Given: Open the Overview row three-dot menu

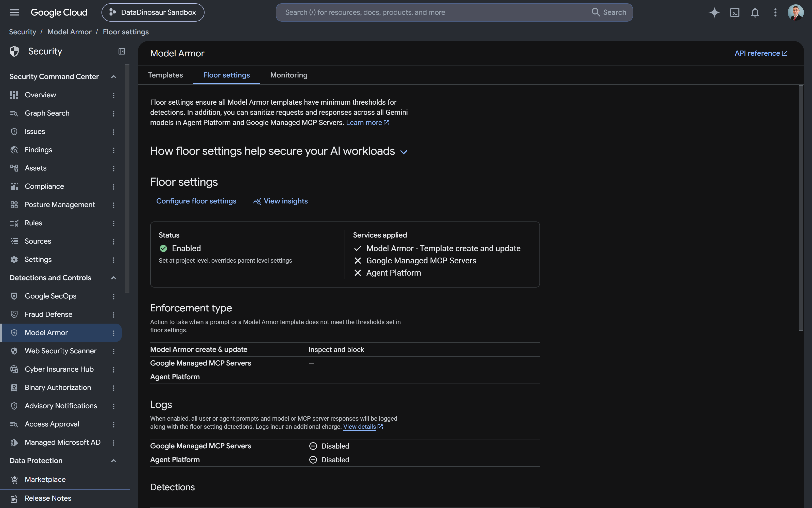Looking at the screenshot, I should coord(113,96).
